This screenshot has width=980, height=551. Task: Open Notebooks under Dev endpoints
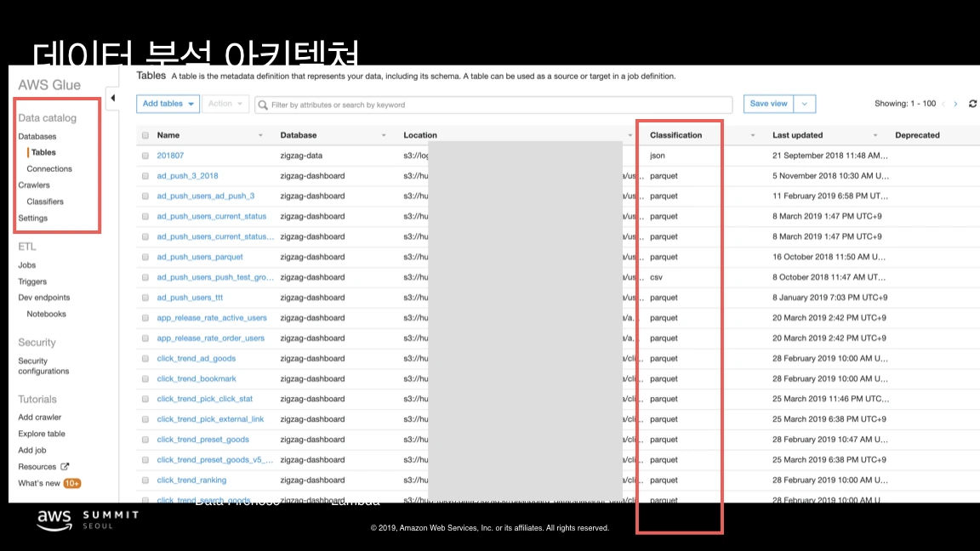pos(46,314)
